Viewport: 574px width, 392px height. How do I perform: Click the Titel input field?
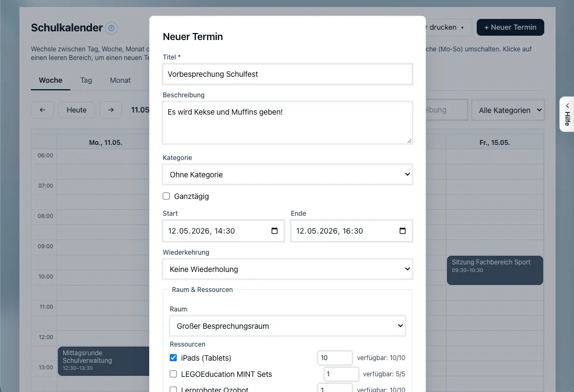[x=288, y=74]
